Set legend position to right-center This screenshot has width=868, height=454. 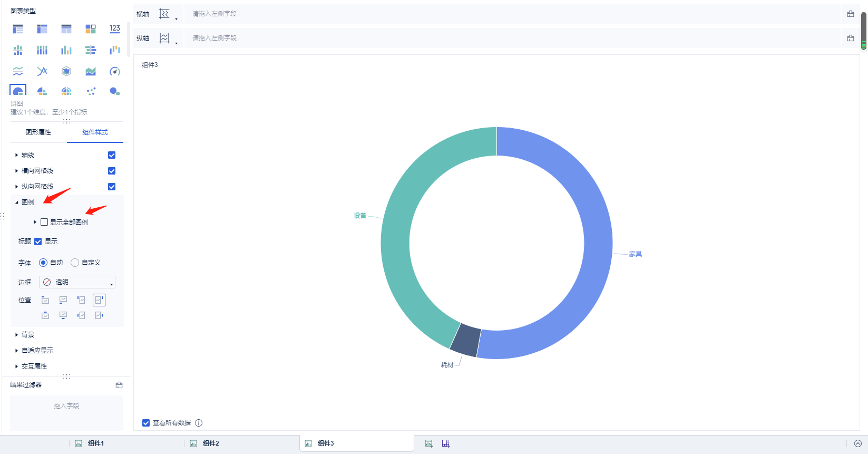(99, 315)
